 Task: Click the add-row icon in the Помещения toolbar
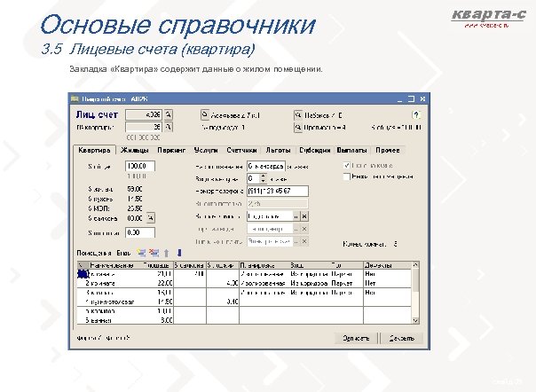[x=141, y=253]
